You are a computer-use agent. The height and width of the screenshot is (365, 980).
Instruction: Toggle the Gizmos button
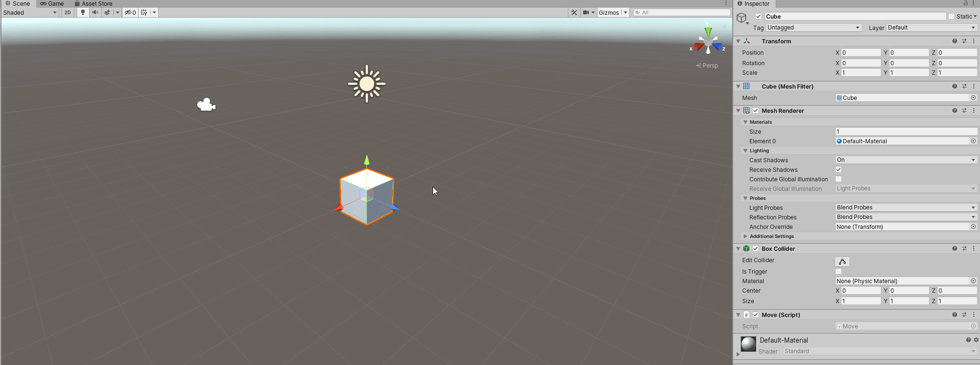pos(609,12)
